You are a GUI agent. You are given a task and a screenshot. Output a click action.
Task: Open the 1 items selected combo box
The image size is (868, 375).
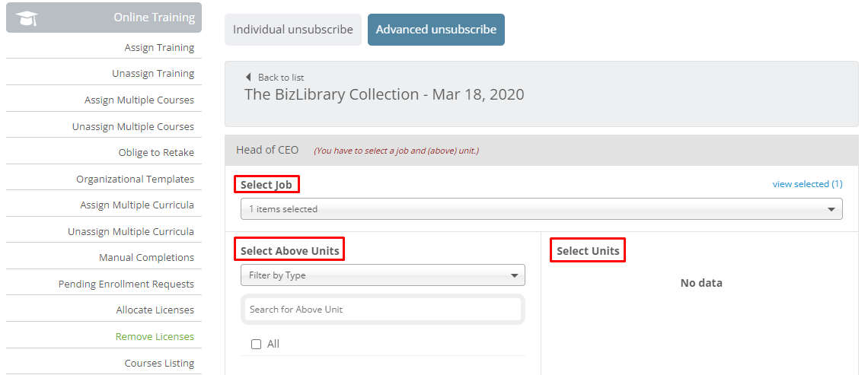point(541,209)
